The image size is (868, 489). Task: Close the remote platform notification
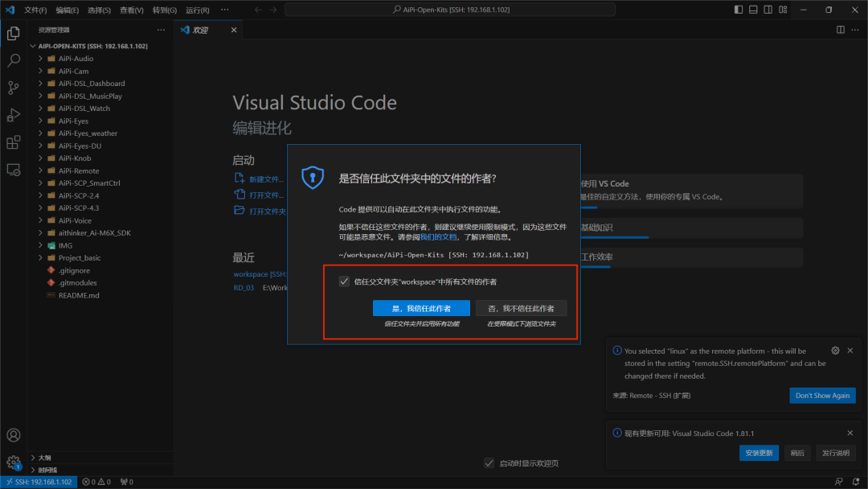(850, 351)
